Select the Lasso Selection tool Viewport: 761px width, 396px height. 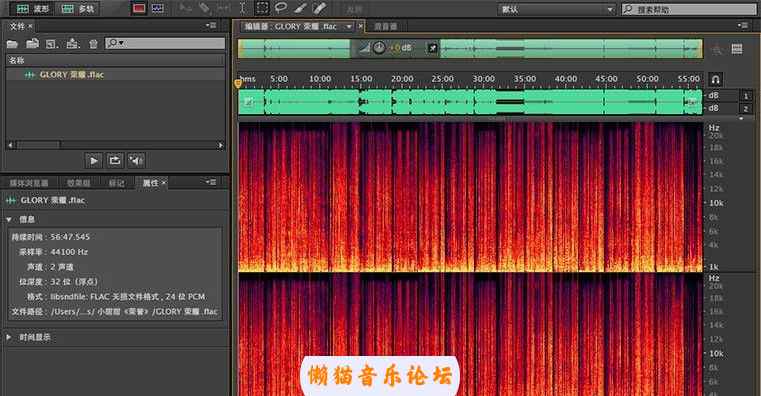point(281,8)
